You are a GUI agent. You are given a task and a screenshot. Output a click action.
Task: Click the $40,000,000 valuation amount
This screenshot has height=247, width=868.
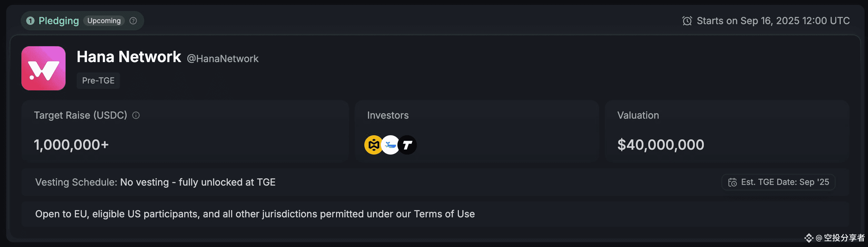pyautogui.click(x=660, y=145)
